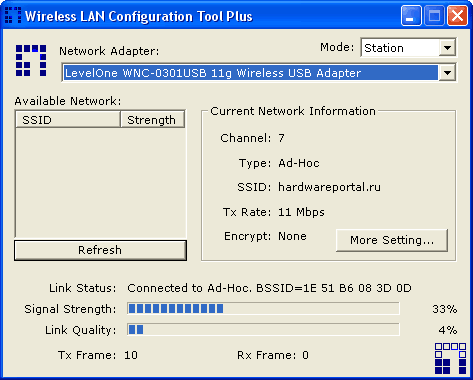Click the Available Network label

coord(68,101)
